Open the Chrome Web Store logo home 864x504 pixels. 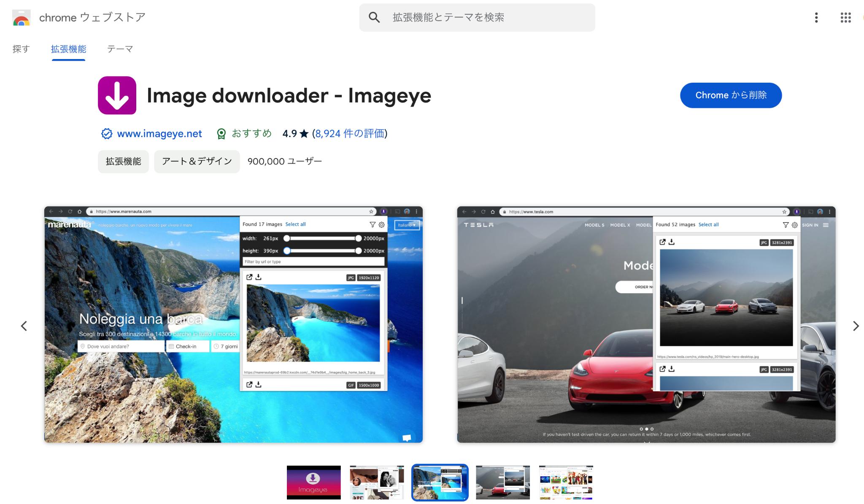coord(22,18)
